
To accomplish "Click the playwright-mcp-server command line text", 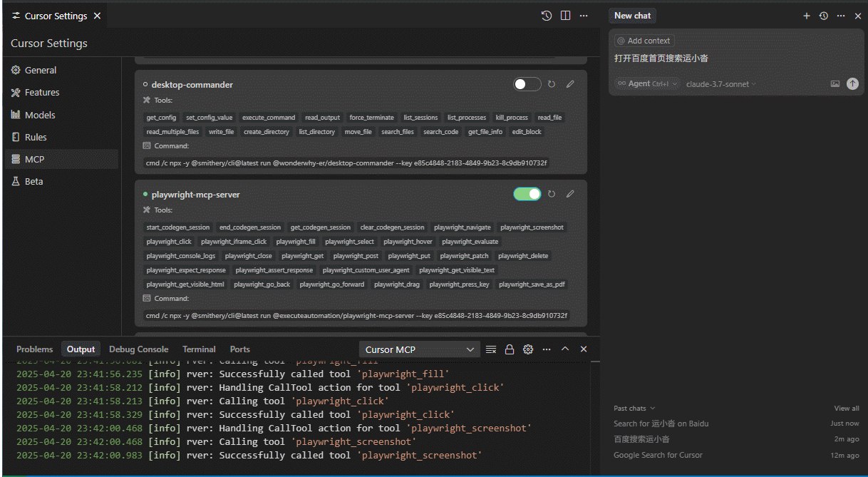I will coord(357,316).
